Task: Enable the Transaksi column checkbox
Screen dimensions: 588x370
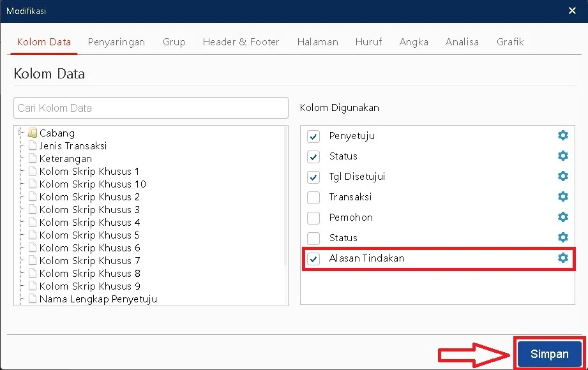Action: 313,198
